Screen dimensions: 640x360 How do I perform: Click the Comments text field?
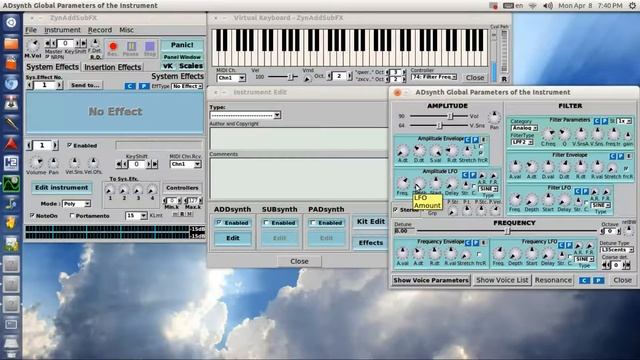298,178
